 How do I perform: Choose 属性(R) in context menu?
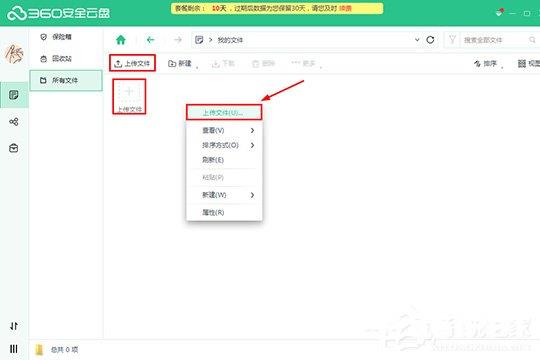tap(224, 213)
